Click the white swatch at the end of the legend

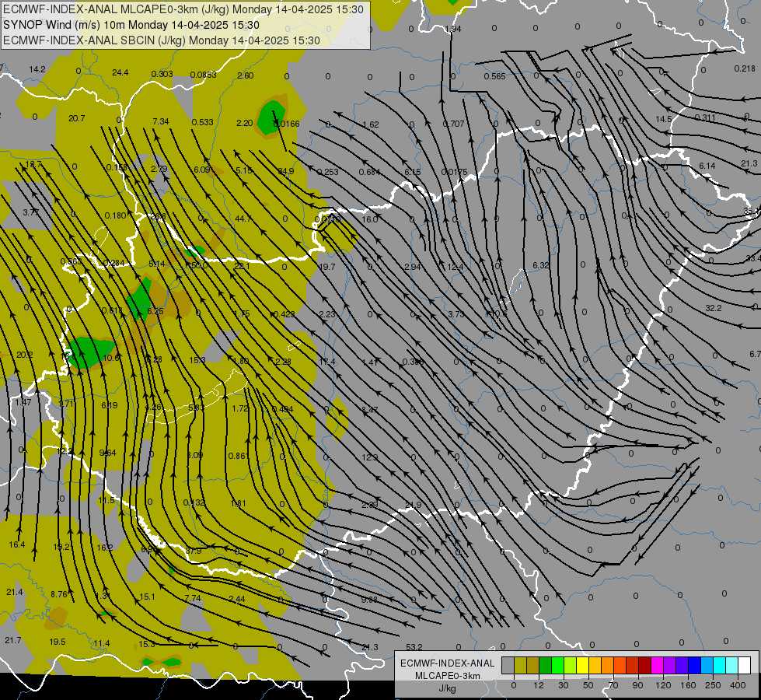click(745, 665)
